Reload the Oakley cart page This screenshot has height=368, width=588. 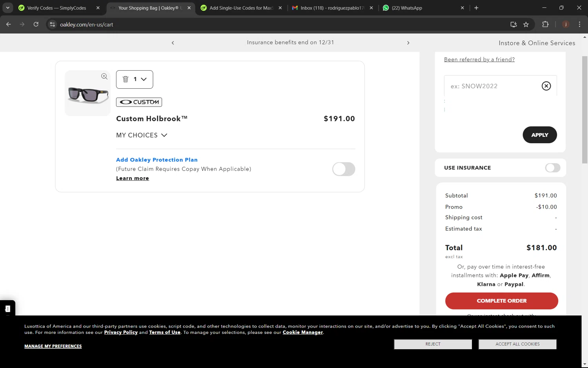click(x=36, y=24)
